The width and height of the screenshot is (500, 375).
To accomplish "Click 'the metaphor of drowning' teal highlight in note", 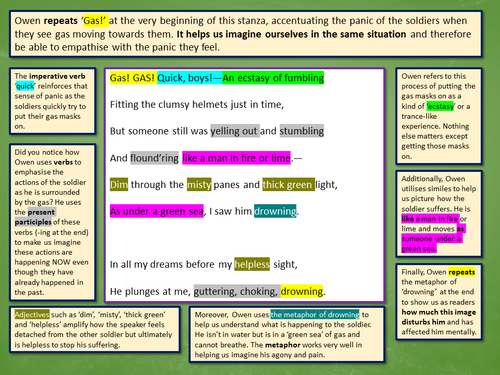I will point(315,314).
